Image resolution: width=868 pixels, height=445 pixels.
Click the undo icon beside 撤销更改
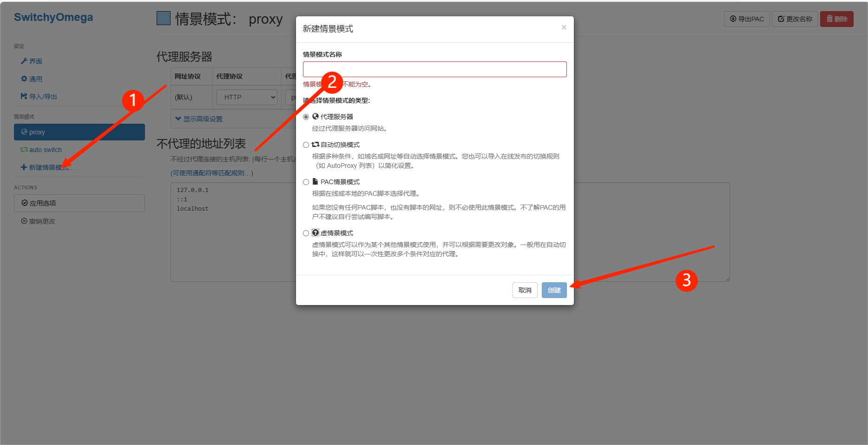[25, 221]
